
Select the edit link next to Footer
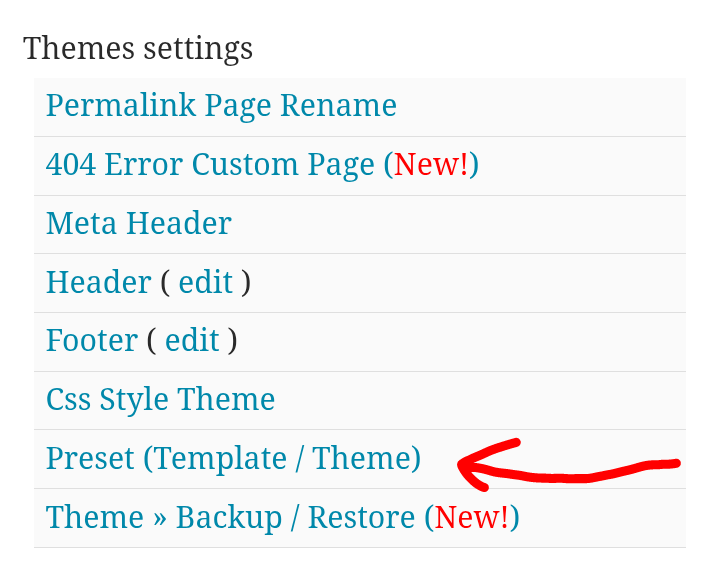pyautogui.click(x=192, y=340)
